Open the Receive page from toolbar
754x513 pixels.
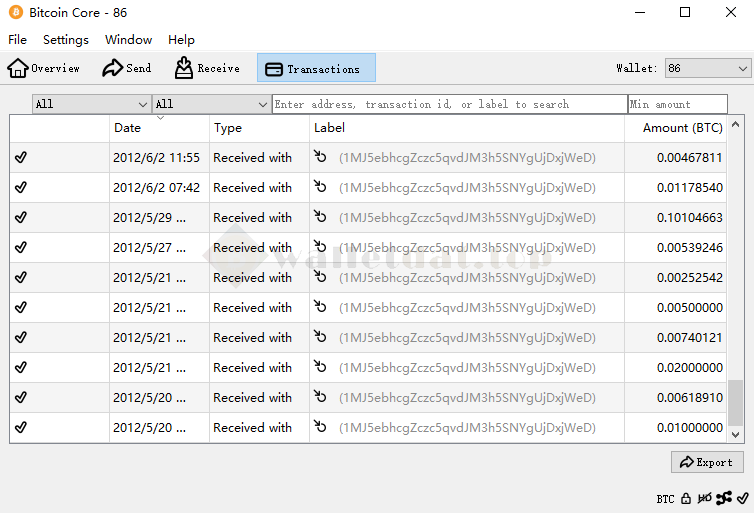point(207,68)
